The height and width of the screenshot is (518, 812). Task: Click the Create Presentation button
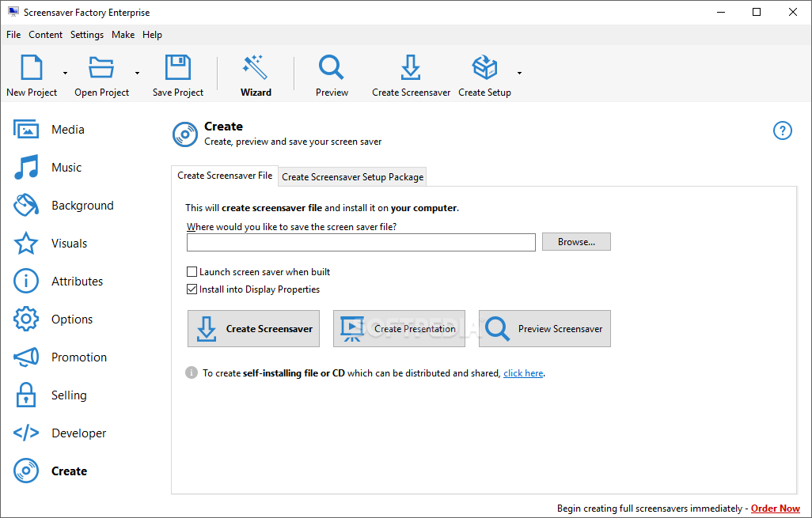click(399, 329)
